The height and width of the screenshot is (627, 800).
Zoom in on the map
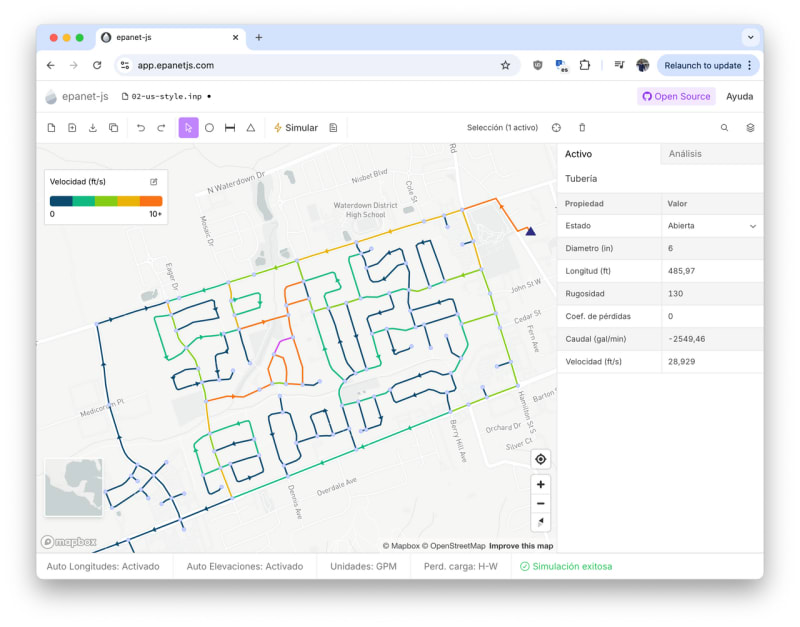541,484
